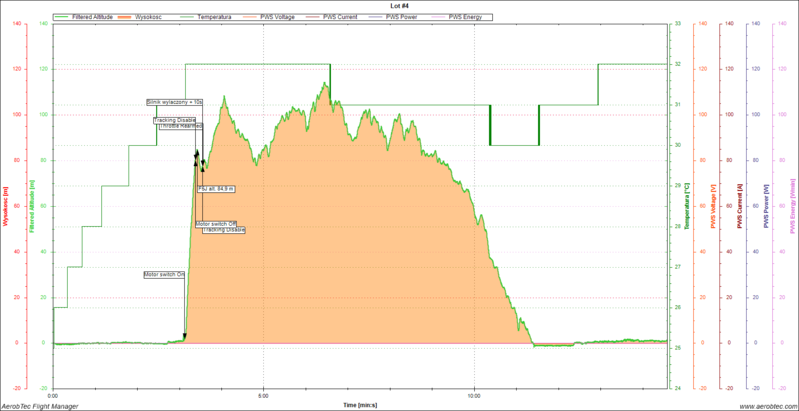The width and height of the screenshot is (799, 411).
Task: Select the 'Motor switch On' event label
Action: [164, 273]
